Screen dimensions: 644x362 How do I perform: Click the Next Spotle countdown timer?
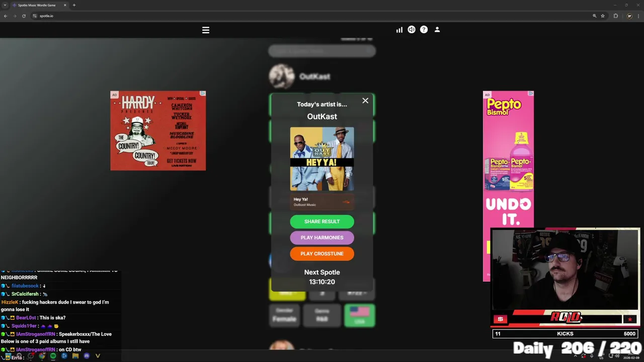(x=322, y=282)
